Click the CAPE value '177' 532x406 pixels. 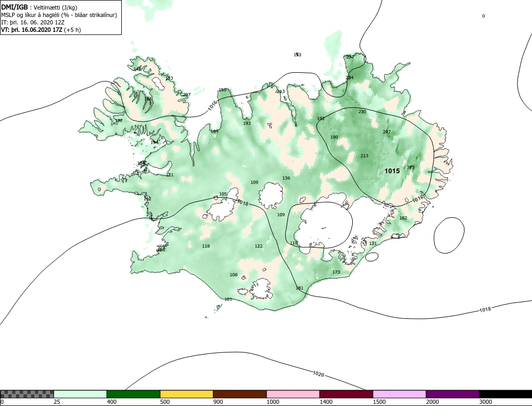(x=119, y=121)
